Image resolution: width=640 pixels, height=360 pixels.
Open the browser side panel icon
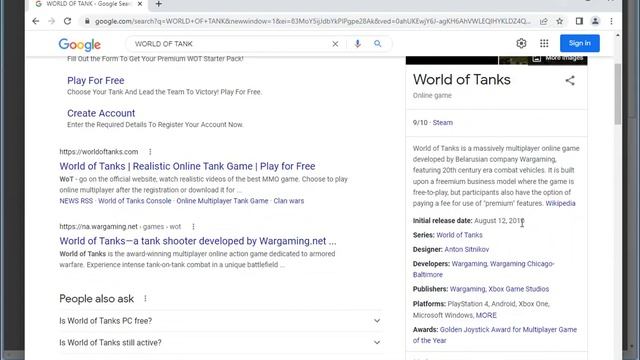click(579, 21)
